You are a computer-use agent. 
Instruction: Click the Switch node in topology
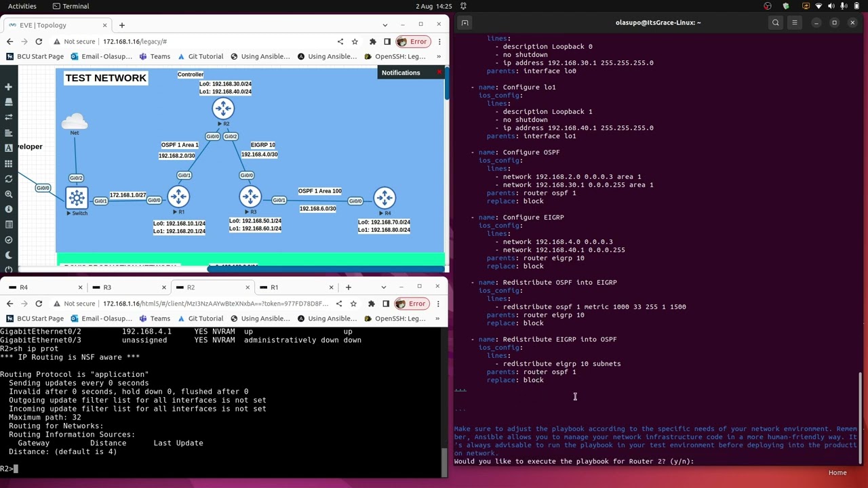click(x=77, y=198)
